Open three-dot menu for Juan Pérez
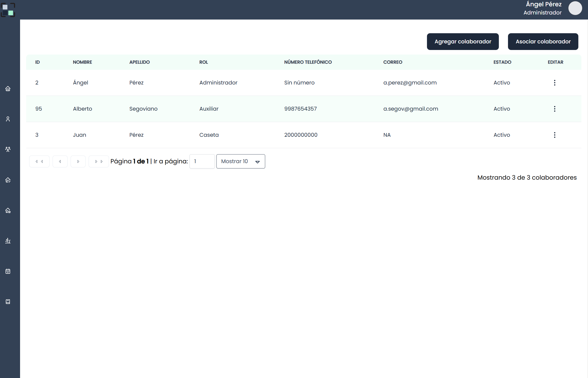 [x=554, y=135]
